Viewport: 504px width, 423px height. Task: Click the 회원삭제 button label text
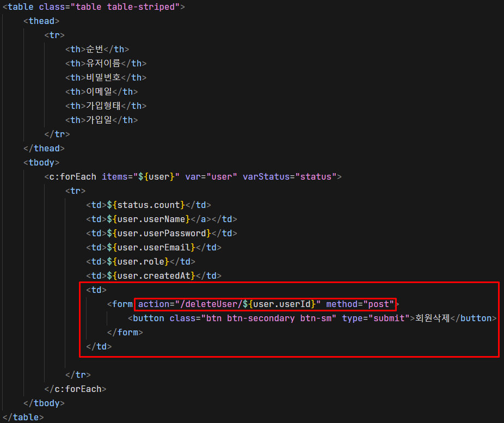tap(432, 318)
